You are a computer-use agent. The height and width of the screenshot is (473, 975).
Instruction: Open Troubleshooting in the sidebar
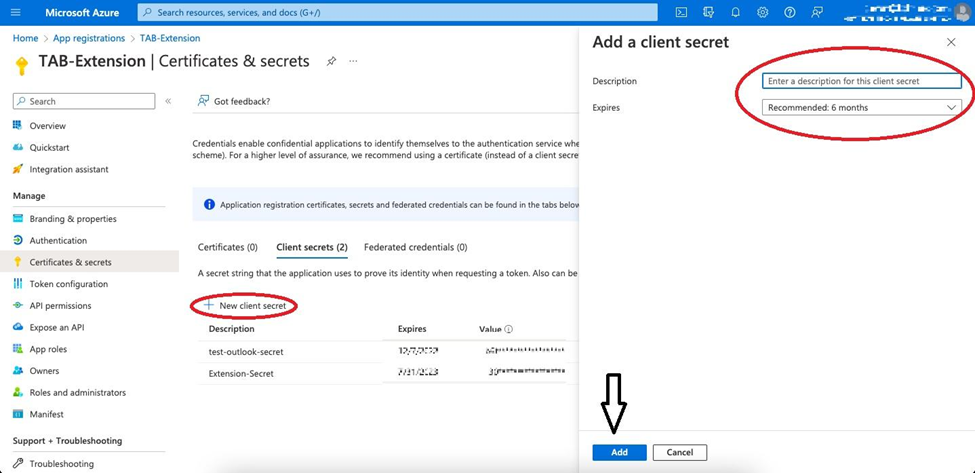point(62,464)
